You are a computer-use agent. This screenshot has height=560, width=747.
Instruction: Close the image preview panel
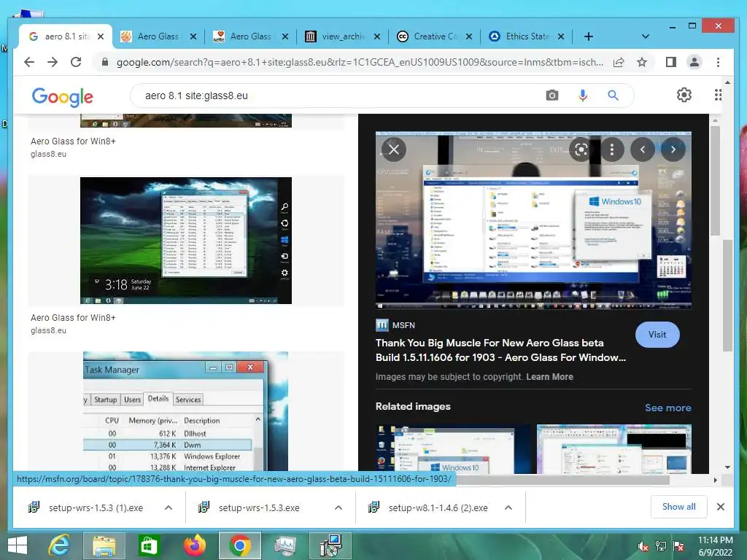(x=394, y=149)
